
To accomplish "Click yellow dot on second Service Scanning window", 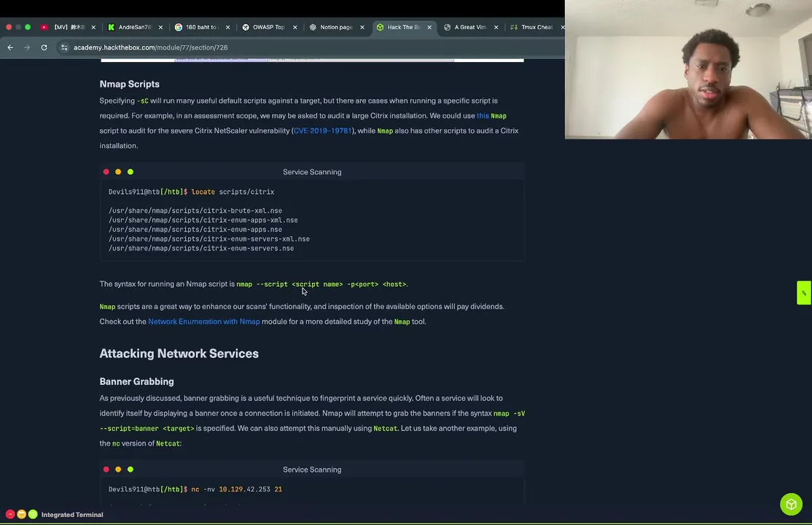I will (x=118, y=470).
